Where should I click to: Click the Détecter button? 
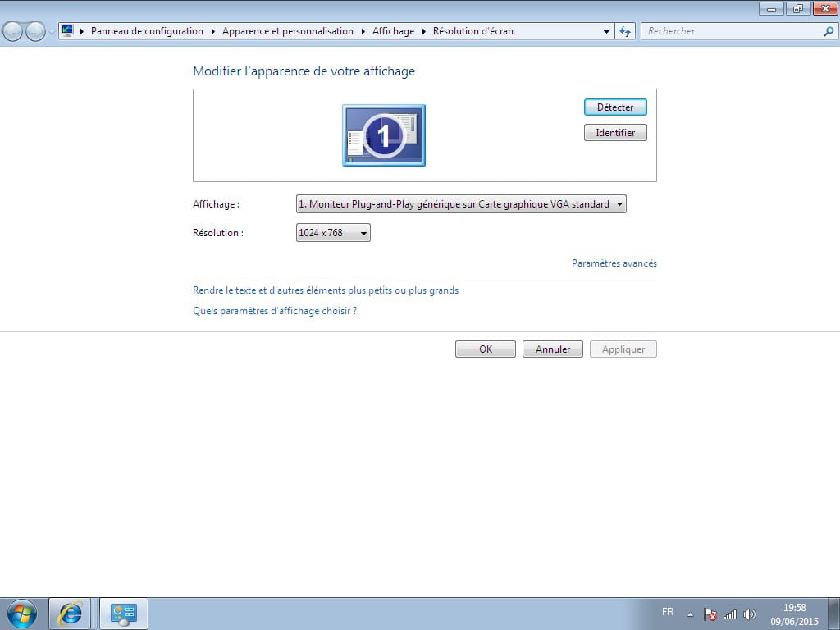point(615,107)
